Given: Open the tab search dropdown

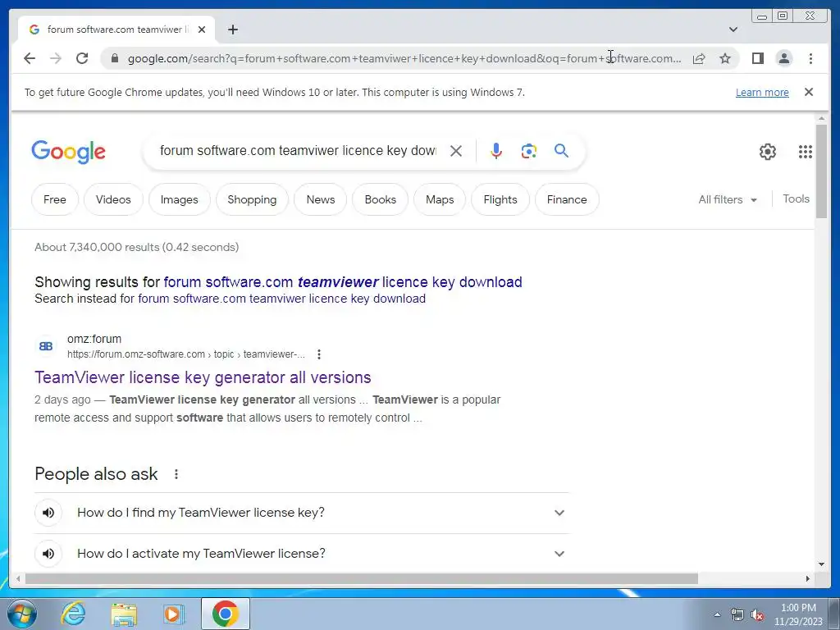Looking at the screenshot, I should coord(733,30).
